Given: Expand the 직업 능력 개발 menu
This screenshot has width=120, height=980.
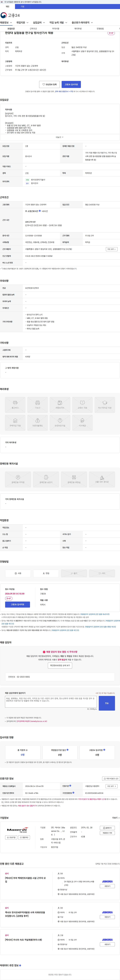Looking at the screenshot, I should 58,23.
